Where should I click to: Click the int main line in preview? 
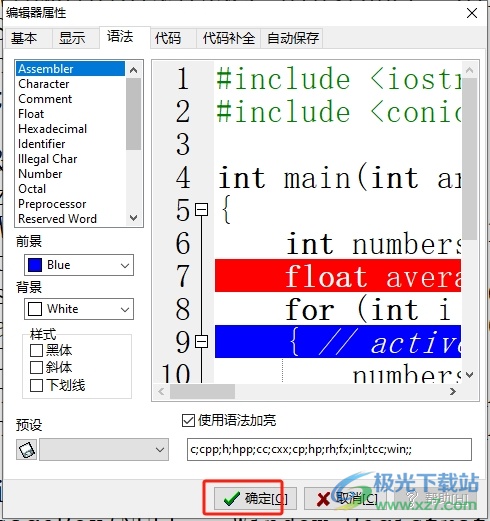339,178
